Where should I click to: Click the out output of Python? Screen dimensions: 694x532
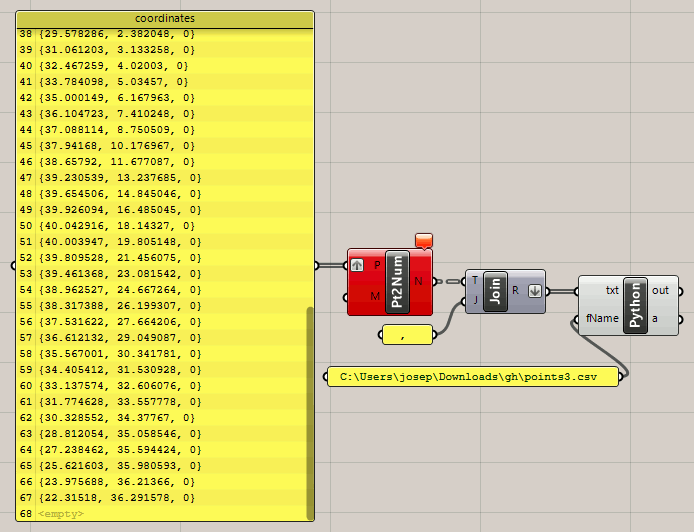point(660,290)
